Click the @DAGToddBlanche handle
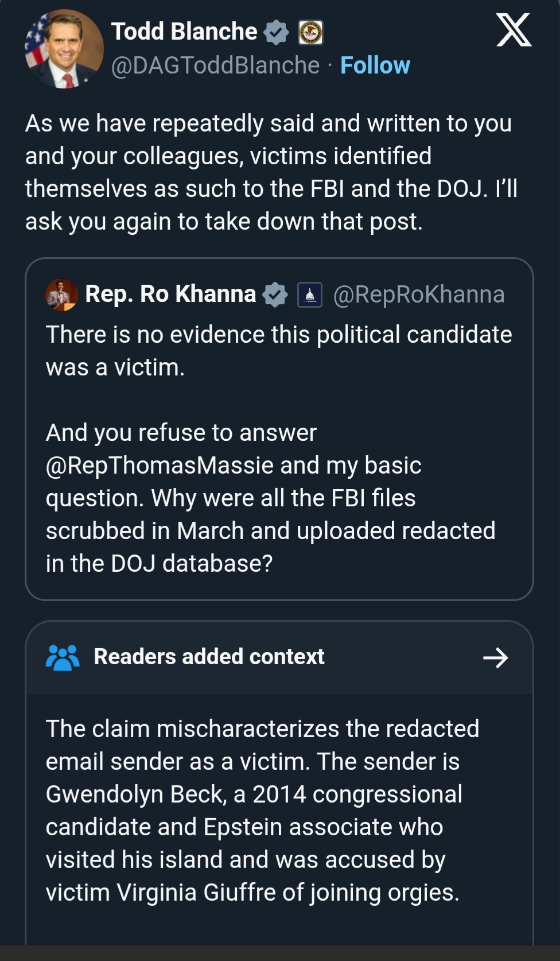This screenshot has height=961, width=560. coord(215,65)
